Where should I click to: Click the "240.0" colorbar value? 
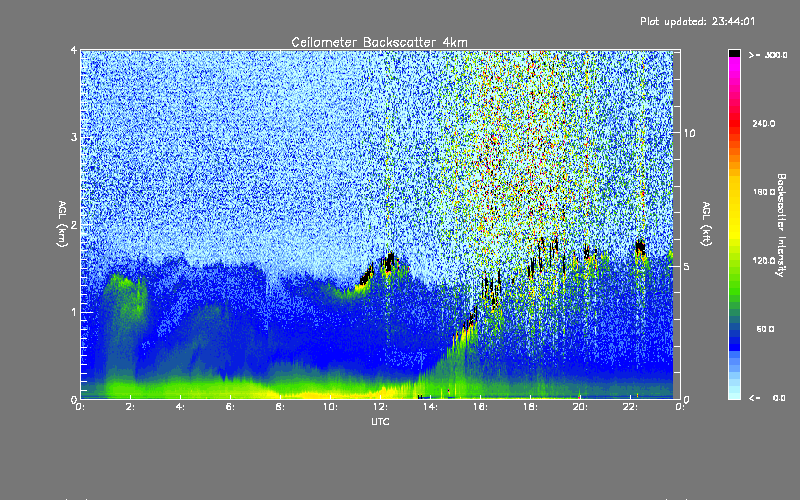tap(764, 123)
